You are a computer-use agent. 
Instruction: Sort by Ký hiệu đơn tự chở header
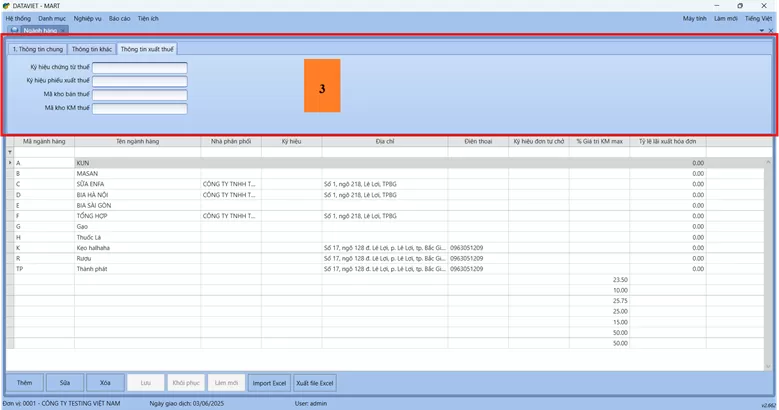539,142
